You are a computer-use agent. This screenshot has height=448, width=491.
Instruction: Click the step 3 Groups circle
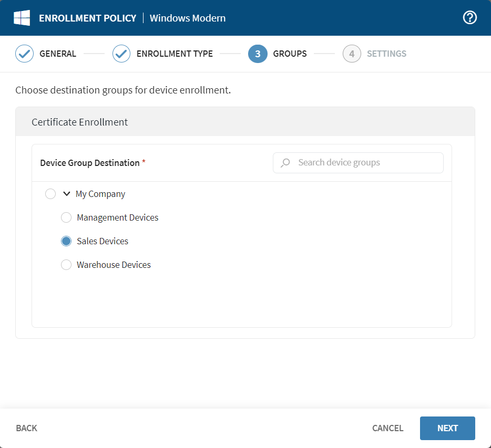258,54
